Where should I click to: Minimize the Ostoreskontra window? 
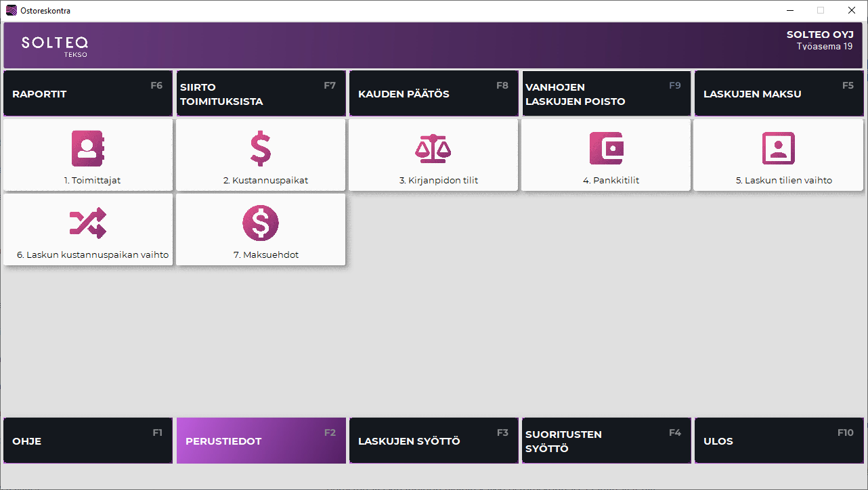[x=789, y=11]
